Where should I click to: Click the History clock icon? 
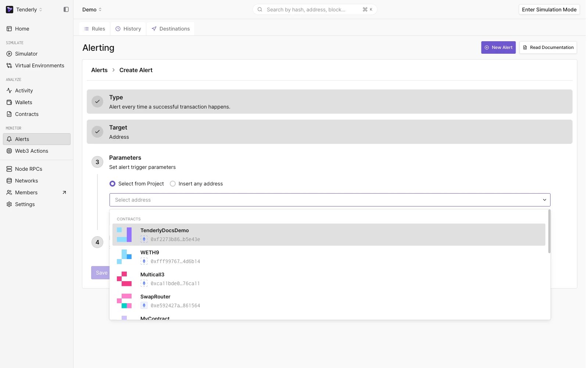pos(118,29)
